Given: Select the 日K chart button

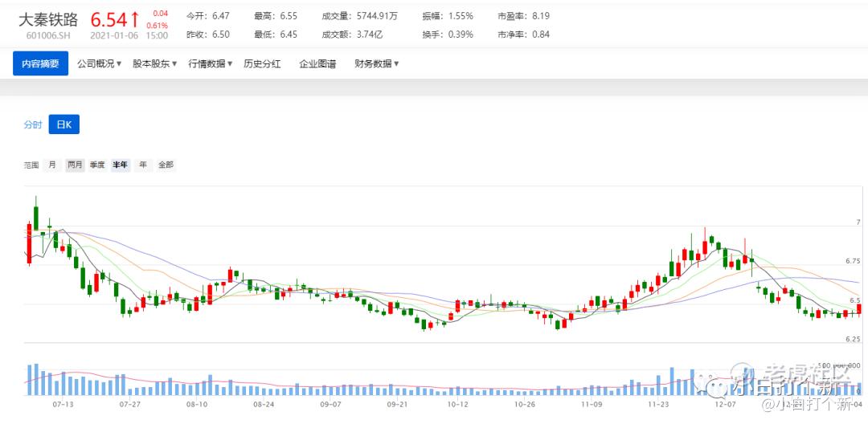Looking at the screenshot, I should pyautogui.click(x=64, y=124).
